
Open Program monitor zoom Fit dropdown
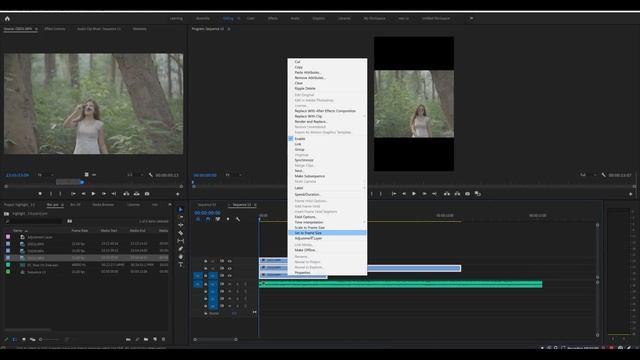[233, 175]
